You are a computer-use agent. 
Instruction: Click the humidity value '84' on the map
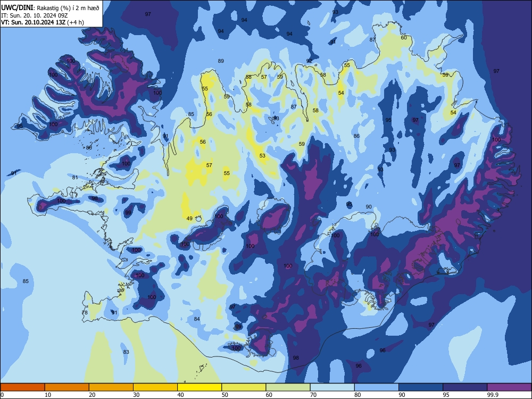click(197, 319)
